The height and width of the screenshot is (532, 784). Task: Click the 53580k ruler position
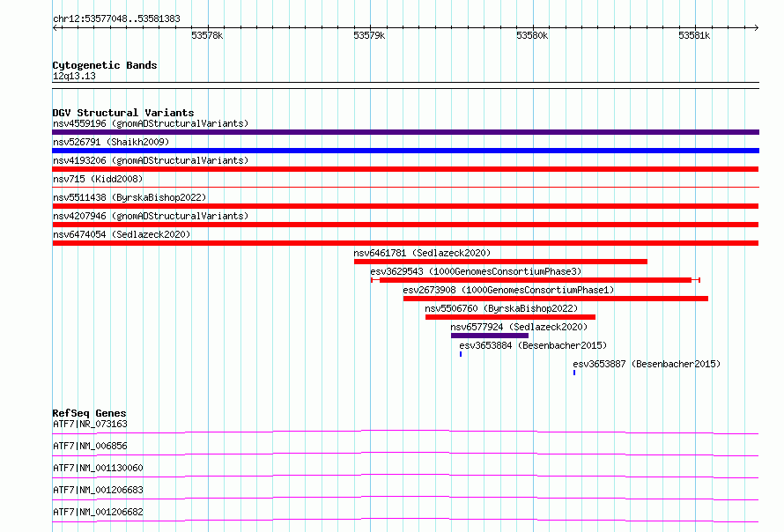[532, 35]
